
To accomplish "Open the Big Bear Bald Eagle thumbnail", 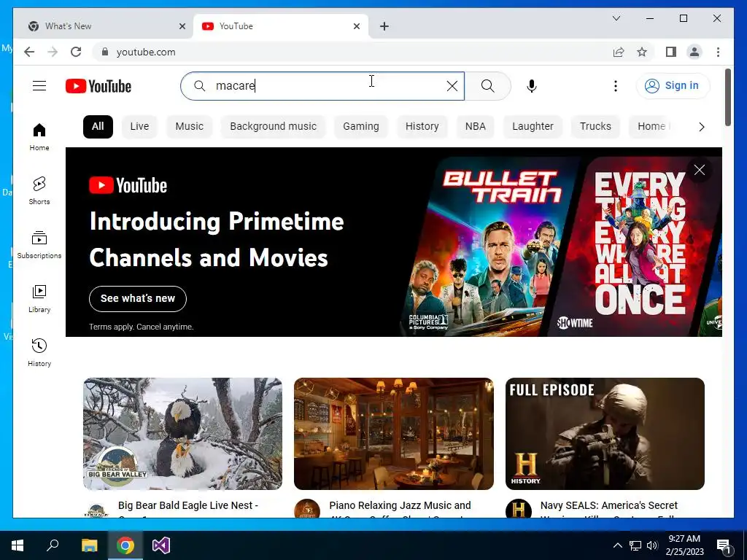I will (182, 433).
